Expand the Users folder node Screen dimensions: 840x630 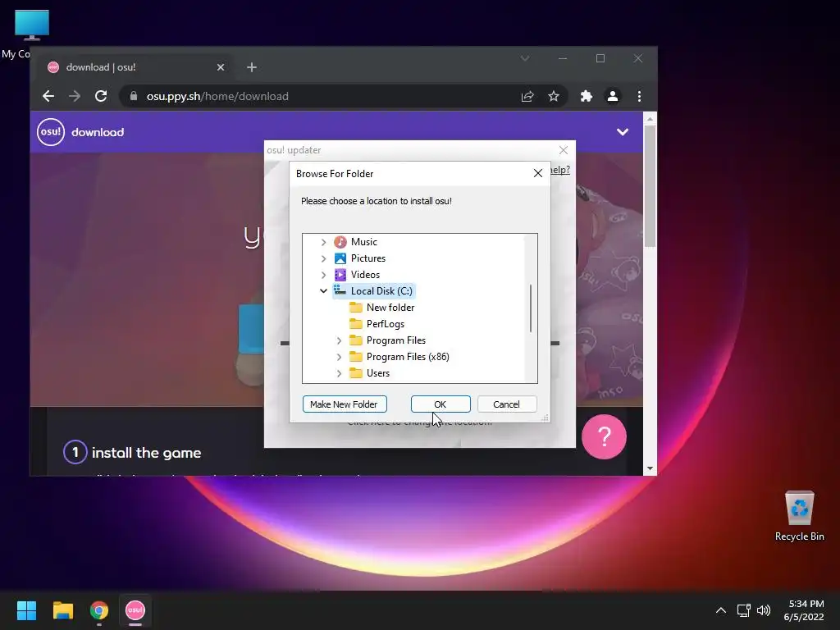339,373
